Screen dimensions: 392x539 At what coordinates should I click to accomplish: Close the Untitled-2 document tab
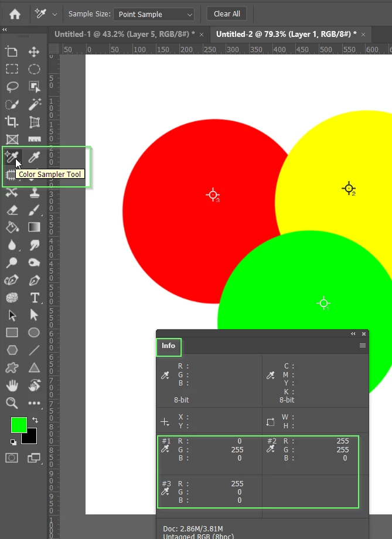point(363,35)
